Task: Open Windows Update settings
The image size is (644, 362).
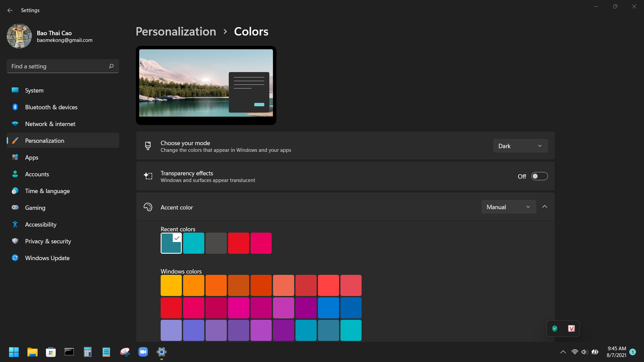Action: click(63, 258)
